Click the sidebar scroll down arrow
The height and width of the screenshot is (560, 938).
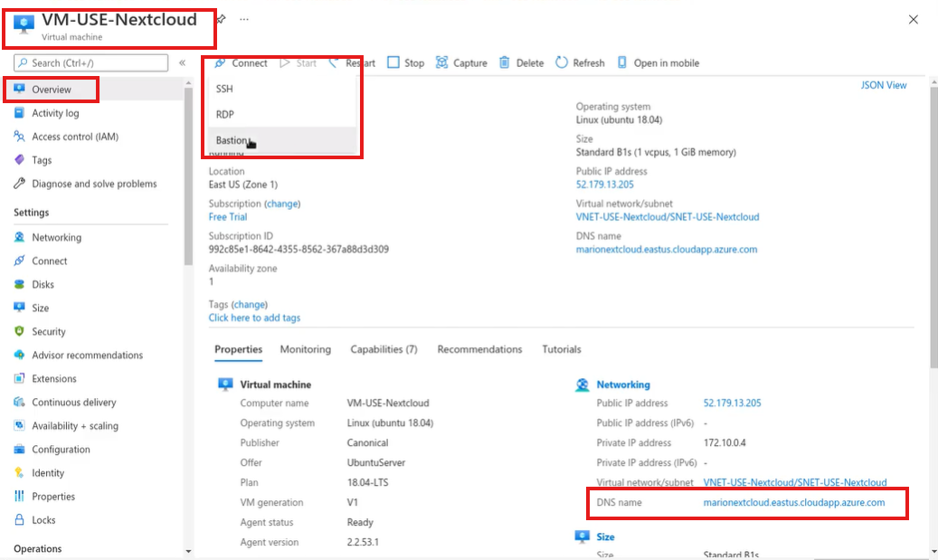pos(188,551)
